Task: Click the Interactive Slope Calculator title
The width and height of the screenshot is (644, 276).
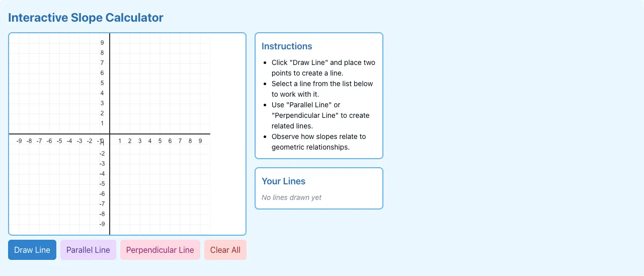Action: tap(86, 18)
